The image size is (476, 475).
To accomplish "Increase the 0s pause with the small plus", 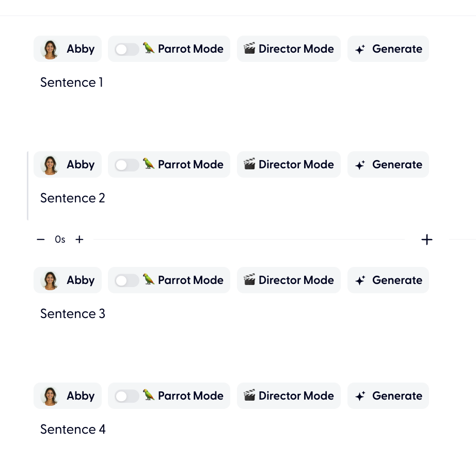I will click(x=80, y=240).
